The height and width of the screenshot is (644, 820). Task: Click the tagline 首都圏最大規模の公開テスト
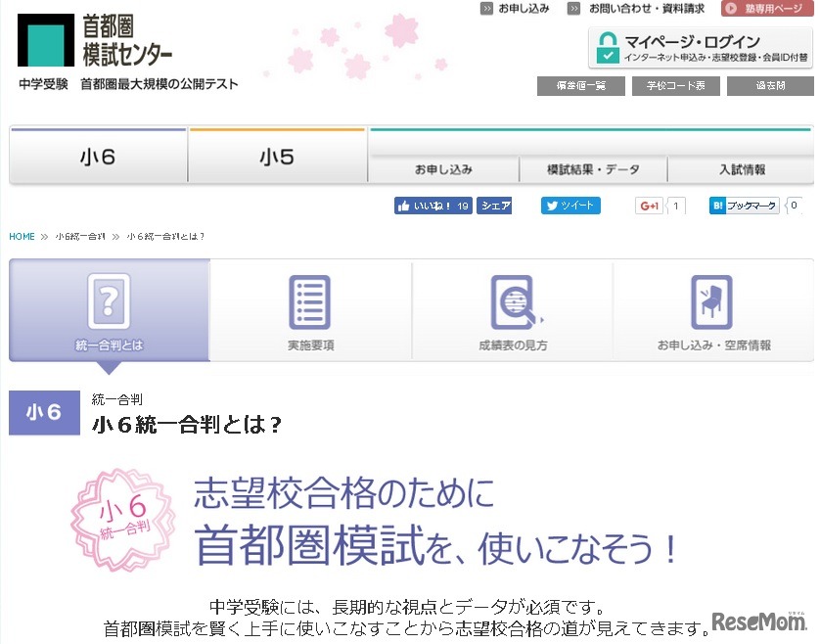click(x=159, y=84)
